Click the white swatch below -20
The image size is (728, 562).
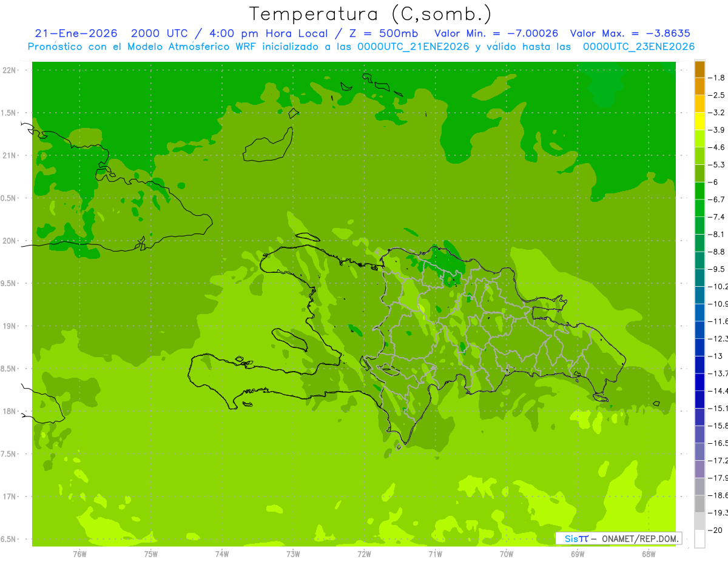699,539
